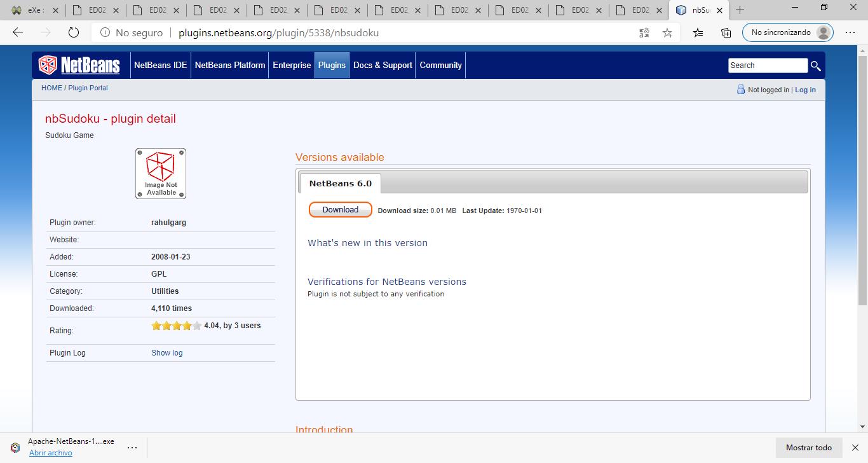Click the rating stars

(176, 326)
